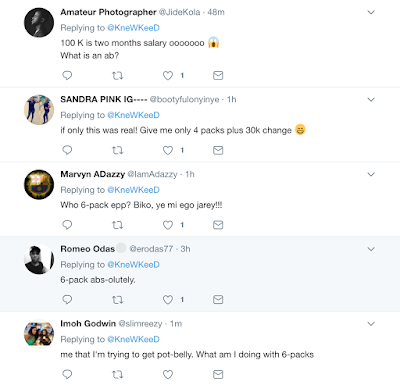Screen dimensions: 400x385
Task: Expand options chevron on Marvyn ADazzy tweet
Action: pos(371,174)
